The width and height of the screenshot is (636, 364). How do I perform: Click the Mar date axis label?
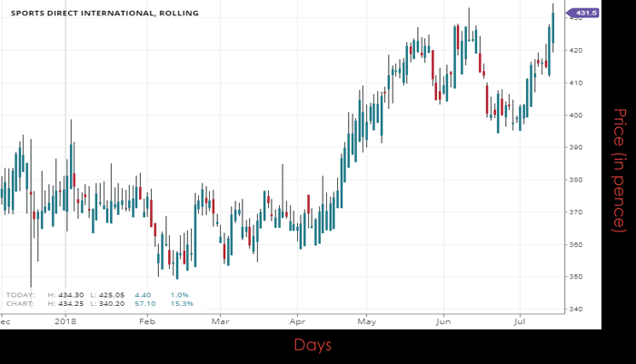[220, 320]
